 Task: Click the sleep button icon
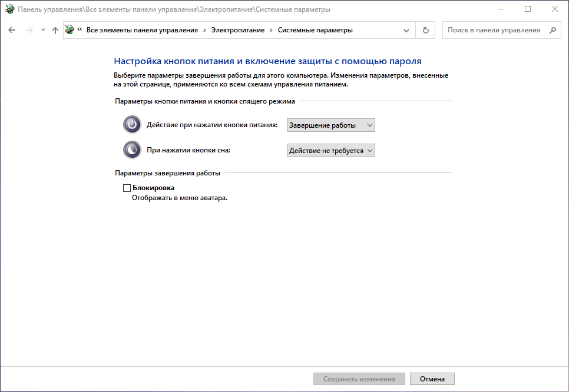pyautogui.click(x=131, y=150)
